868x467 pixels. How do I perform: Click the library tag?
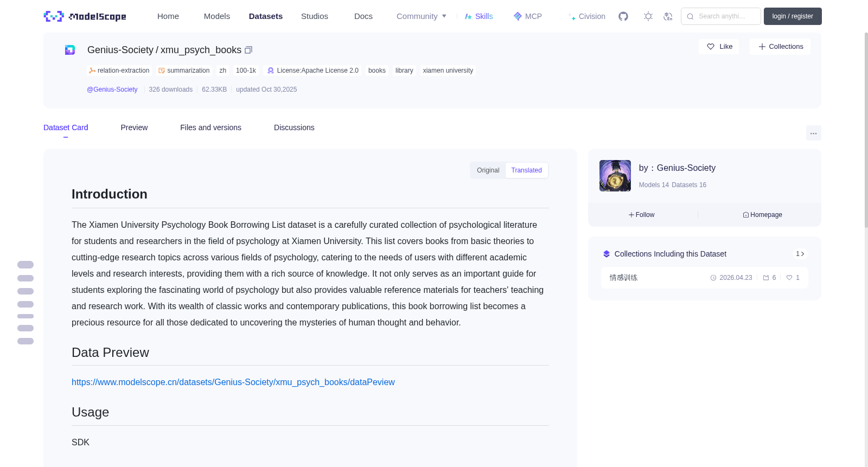[x=404, y=71]
